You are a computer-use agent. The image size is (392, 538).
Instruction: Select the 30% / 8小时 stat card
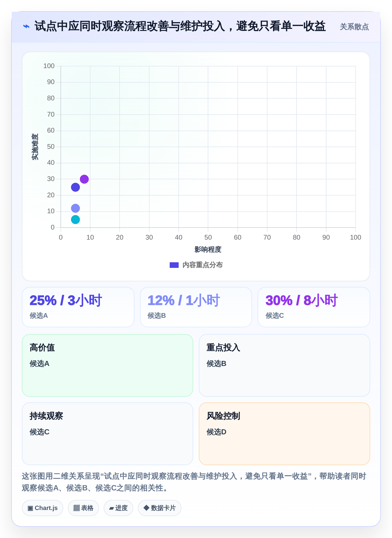click(x=314, y=307)
